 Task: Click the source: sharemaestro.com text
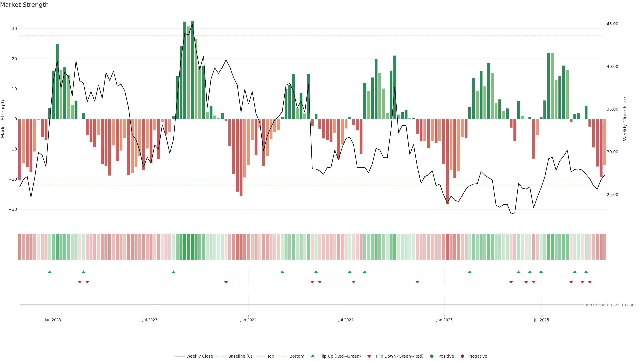609,305
